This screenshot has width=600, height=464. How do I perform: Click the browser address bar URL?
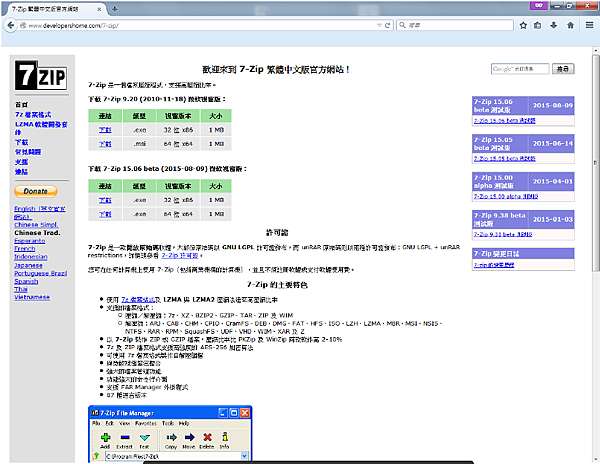click(199, 25)
